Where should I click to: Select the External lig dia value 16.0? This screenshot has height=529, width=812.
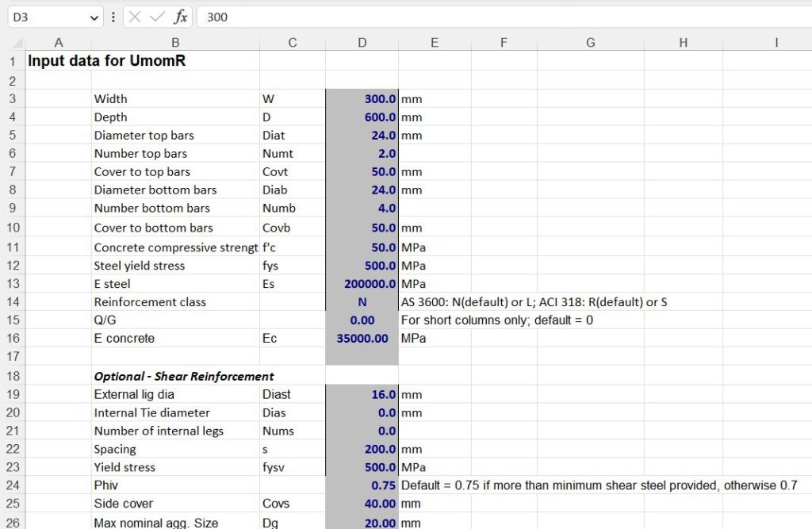tap(362, 394)
